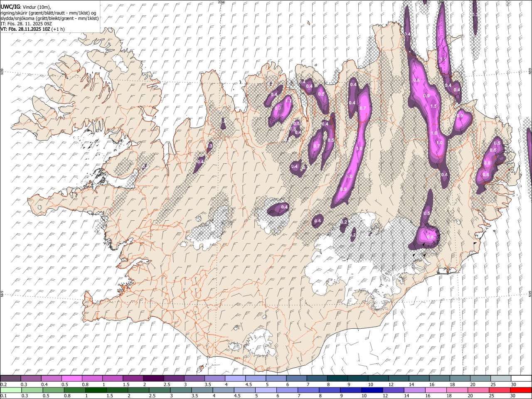532x399 pixels.
Task: Choose the 7 blue rain scale swatch
Action: 308,390
